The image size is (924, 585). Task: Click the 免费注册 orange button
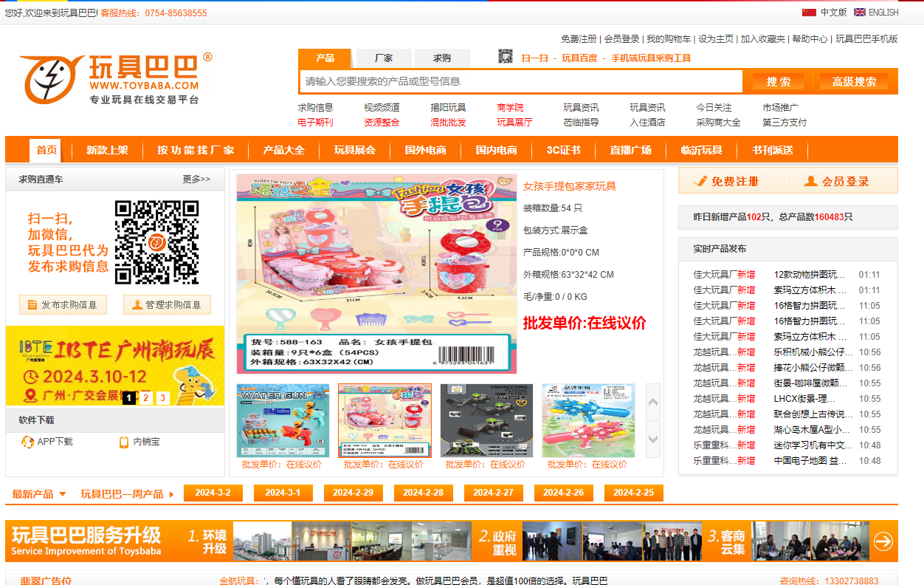tap(727, 181)
